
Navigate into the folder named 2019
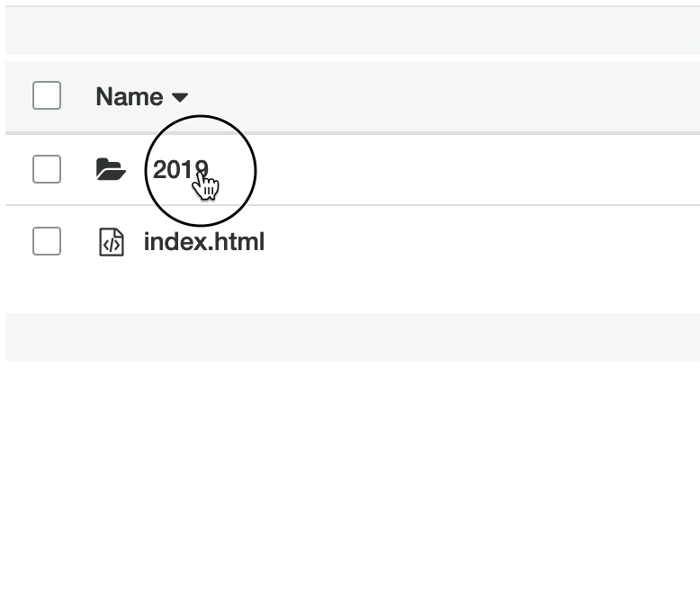180,169
